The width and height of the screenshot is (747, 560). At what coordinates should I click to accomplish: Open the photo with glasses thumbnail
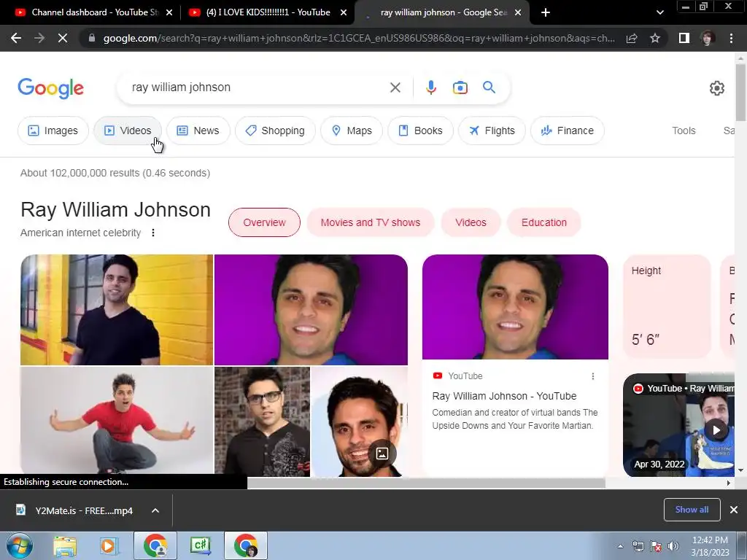pyautogui.click(x=262, y=421)
